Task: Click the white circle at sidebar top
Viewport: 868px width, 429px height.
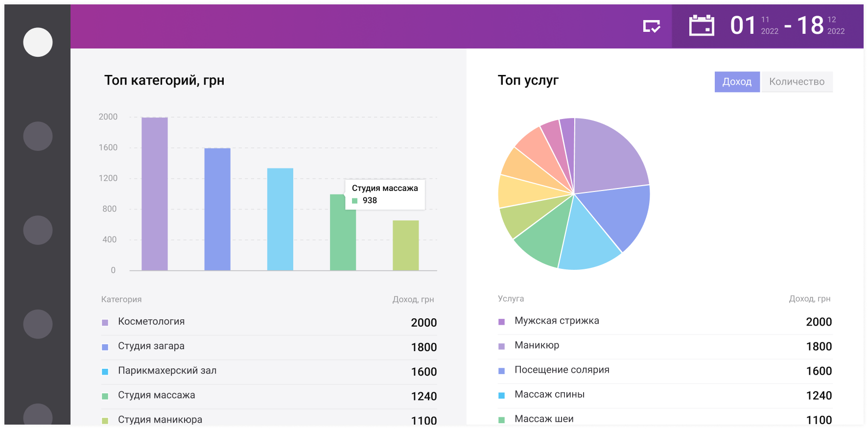Action: click(x=38, y=42)
